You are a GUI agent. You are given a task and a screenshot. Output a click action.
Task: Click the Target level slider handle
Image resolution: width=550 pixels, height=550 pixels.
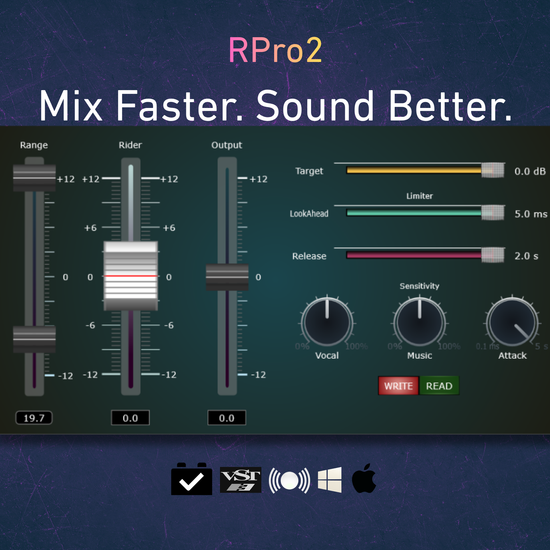(x=493, y=170)
